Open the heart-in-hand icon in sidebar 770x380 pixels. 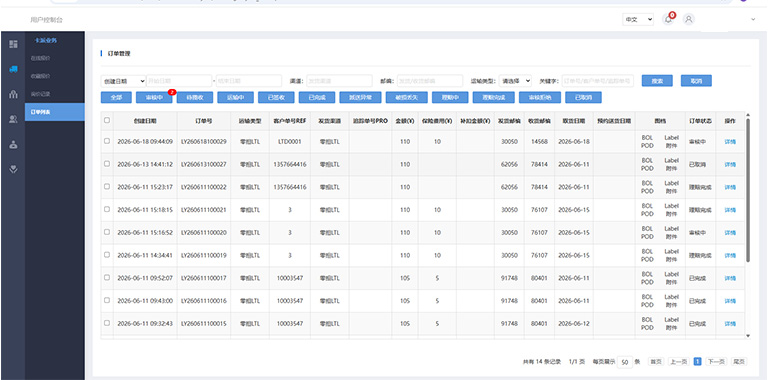[x=13, y=169]
